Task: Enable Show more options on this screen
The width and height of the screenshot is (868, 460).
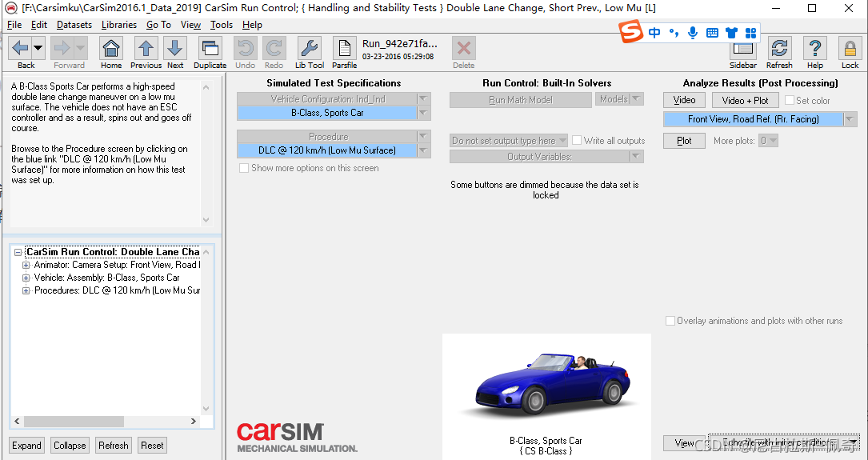Action: pyautogui.click(x=243, y=168)
